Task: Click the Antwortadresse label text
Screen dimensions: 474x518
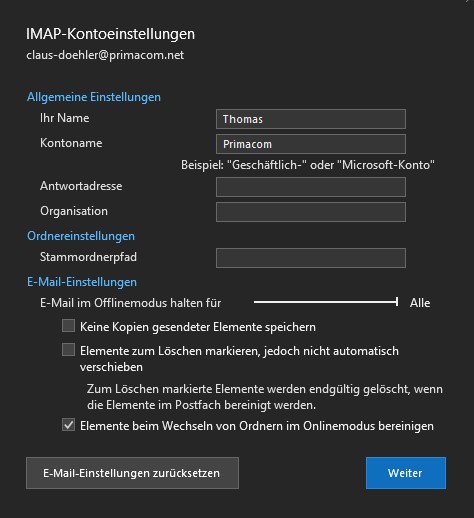Action: (x=81, y=186)
